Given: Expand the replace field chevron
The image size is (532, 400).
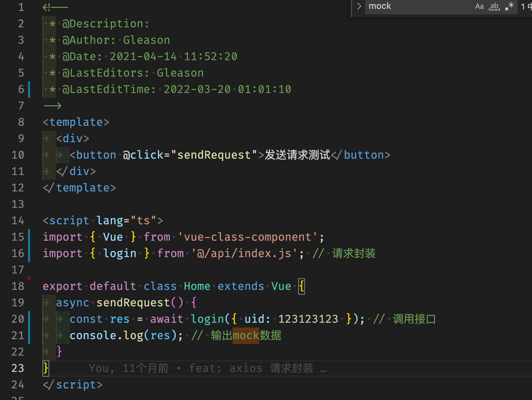Looking at the screenshot, I should click(359, 6).
